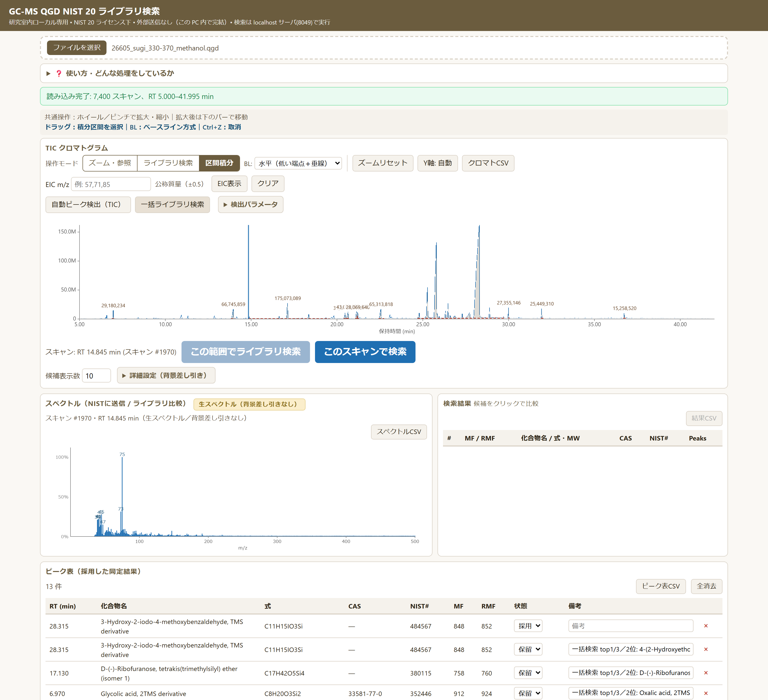This screenshot has height=700, width=768.
Task: Click peak label 175,073,089 in chromatogram
Action: coord(287,298)
